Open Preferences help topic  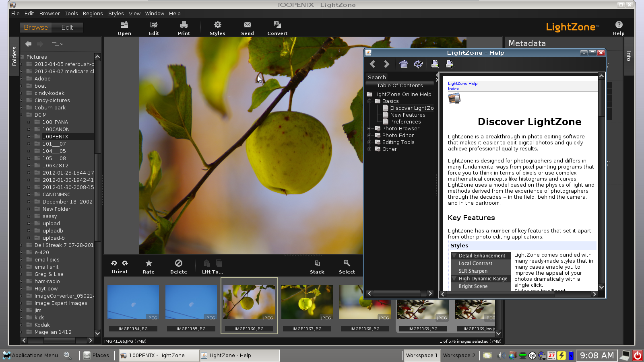(405, 122)
